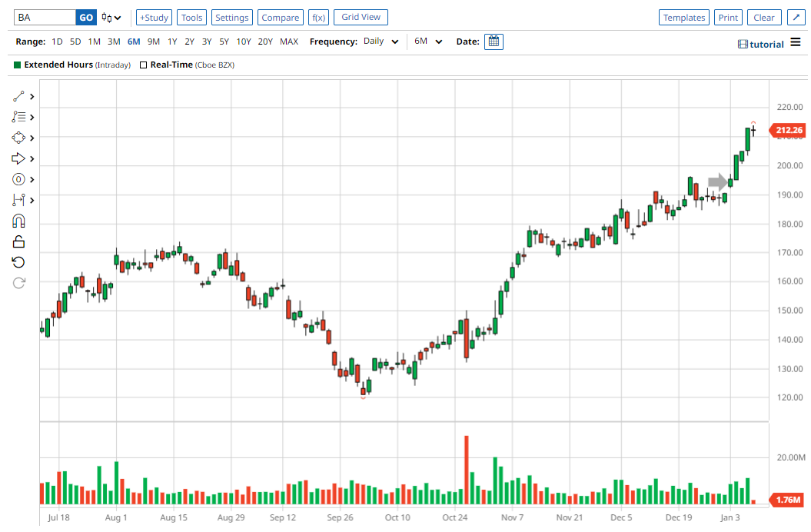Open chart Settings

pyautogui.click(x=231, y=18)
